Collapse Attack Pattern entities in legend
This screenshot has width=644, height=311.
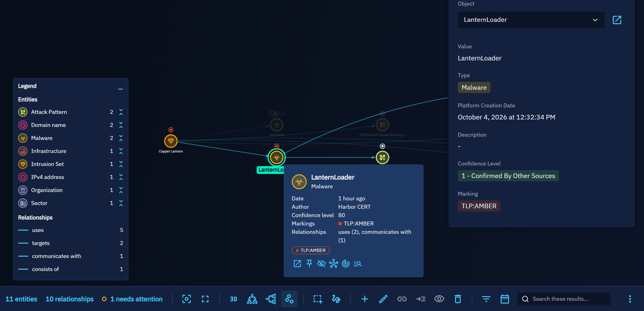[121, 112]
